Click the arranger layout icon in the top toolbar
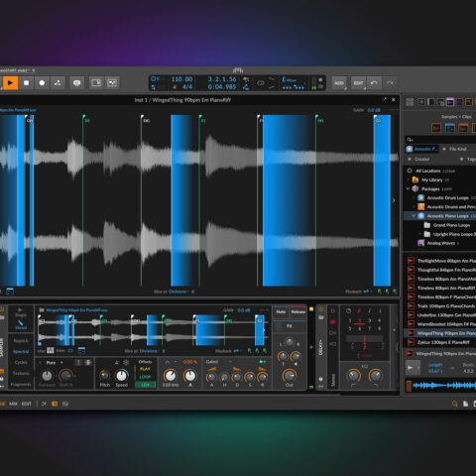Screen dimensions: 476x476 pyautogui.click(x=96, y=82)
